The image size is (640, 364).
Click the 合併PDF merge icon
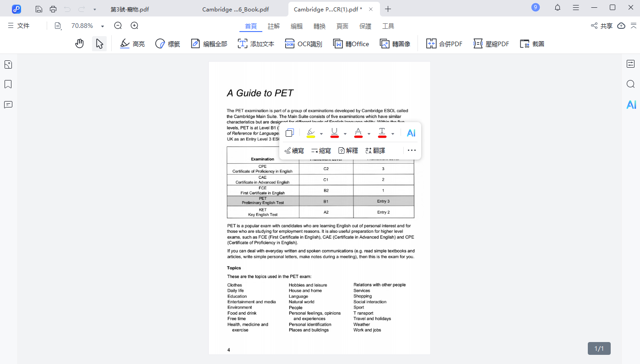click(x=444, y=43)
